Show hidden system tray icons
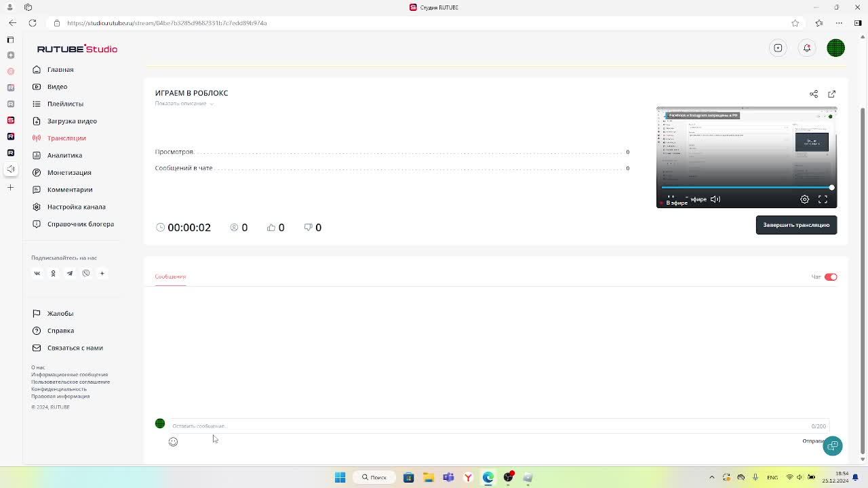The width and height of the screenshot is (868, 488). pyautogui.click(x=711, y=477)
